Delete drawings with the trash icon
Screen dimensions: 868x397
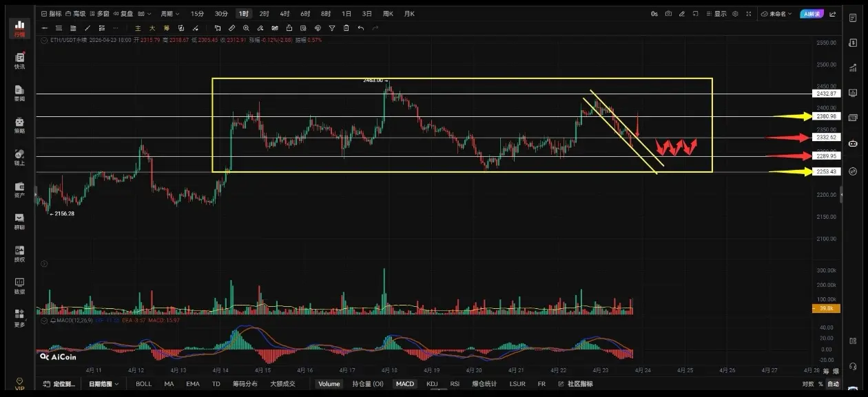coord(347,28)
